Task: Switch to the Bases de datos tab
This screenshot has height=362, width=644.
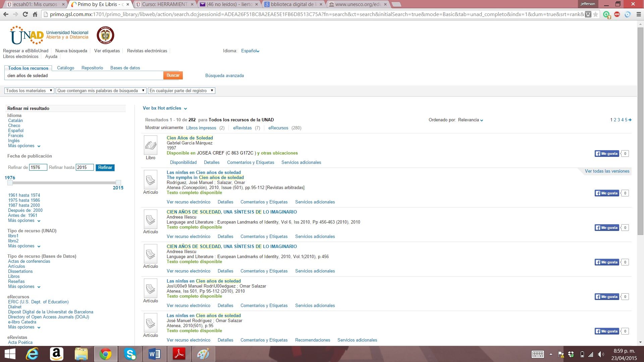Action: 125,68
